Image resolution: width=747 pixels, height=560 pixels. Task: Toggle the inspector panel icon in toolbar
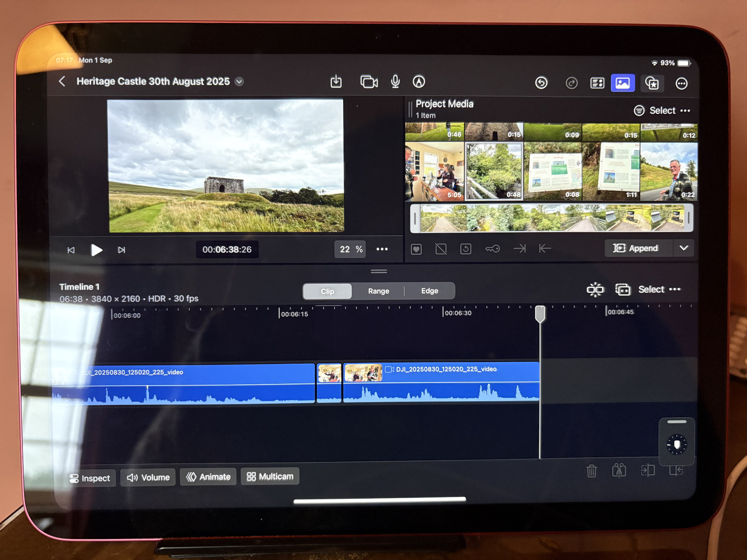click(x=597, y=83)
